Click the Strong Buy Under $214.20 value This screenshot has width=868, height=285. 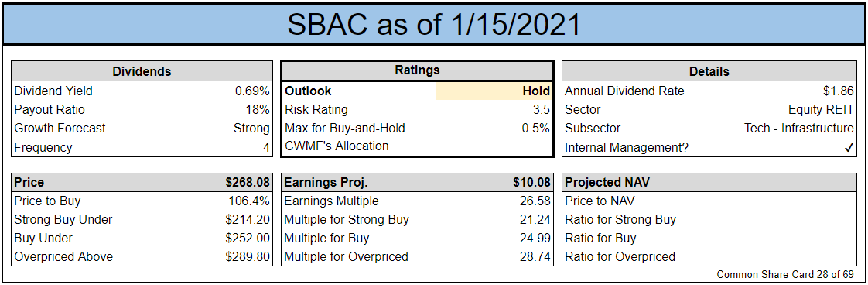point(248,220)
